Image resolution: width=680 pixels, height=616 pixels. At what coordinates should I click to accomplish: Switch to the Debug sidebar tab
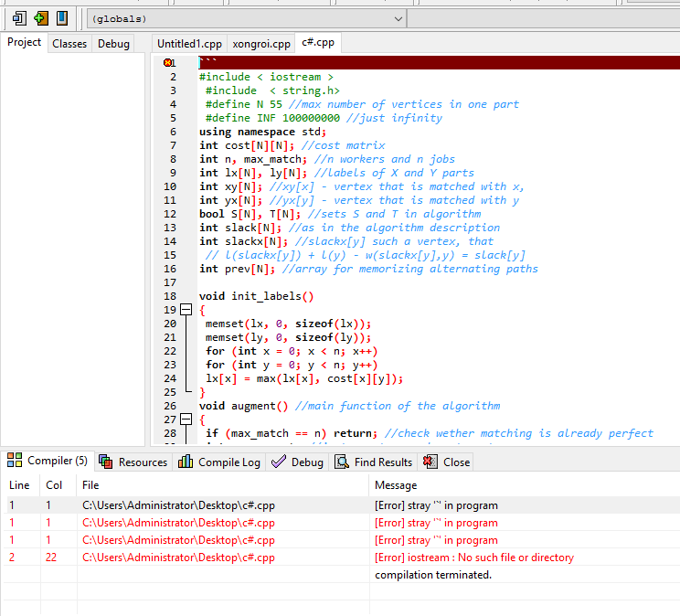pos(113,44)
